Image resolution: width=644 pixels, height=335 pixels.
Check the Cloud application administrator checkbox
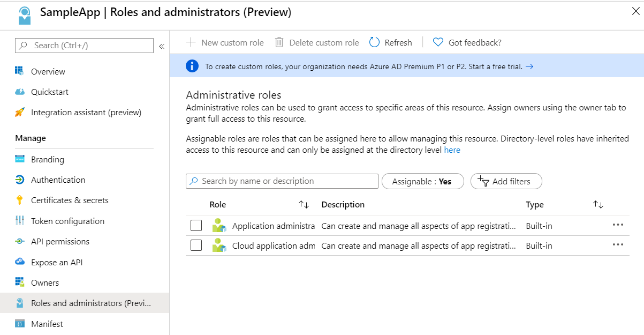click(196, 245)
